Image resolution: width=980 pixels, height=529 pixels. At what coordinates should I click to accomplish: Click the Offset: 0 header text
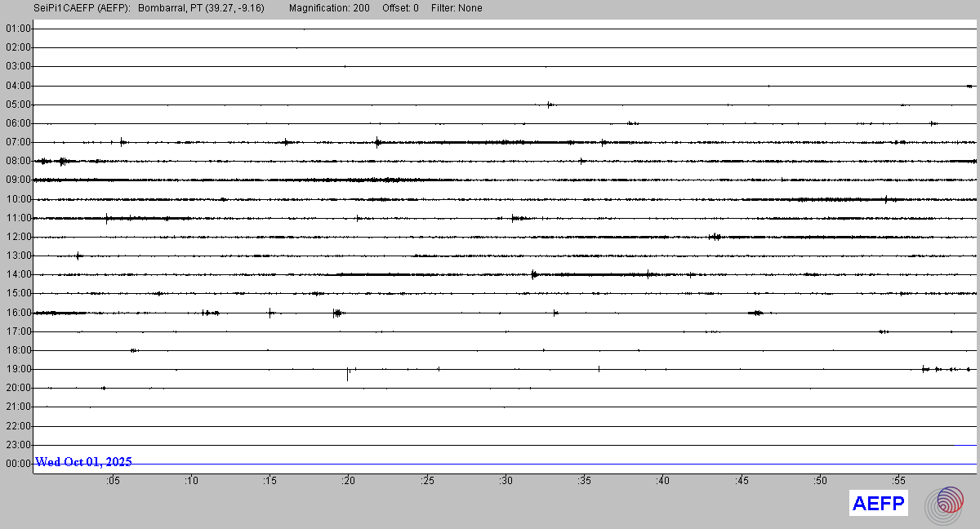point(400,8)
